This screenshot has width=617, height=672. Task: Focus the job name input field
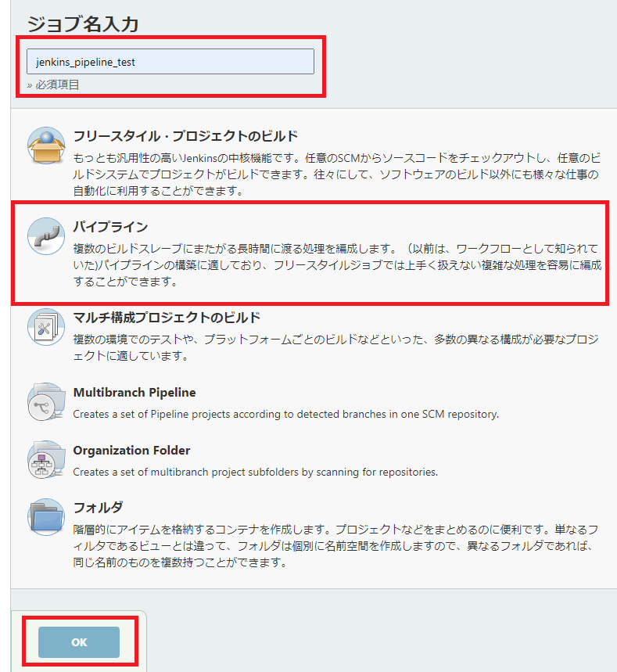pyautogui.click(x=170, y=62)
